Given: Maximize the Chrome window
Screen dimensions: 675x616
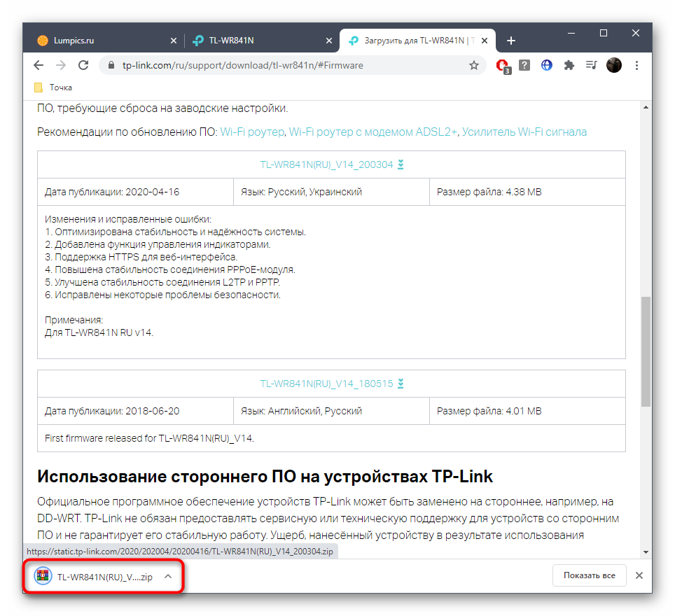Looking at the screenshot, I should (604, 33).
